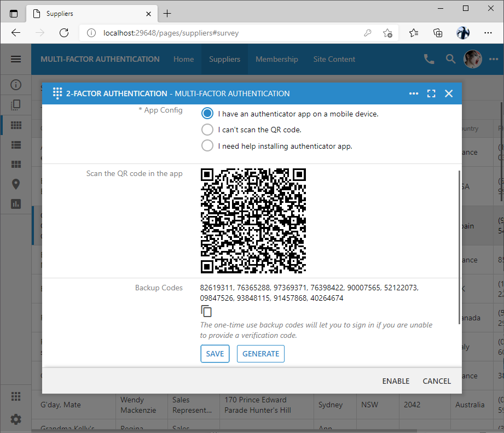This screenshot has width=504, height=433.
Task: Open the browser settings and more menu
Action: [488, 33]
